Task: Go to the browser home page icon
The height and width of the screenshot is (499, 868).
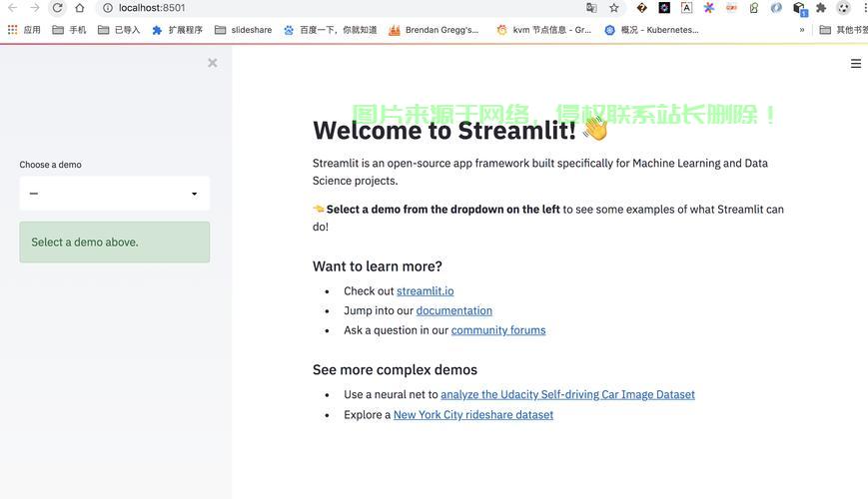Action: 80,8
